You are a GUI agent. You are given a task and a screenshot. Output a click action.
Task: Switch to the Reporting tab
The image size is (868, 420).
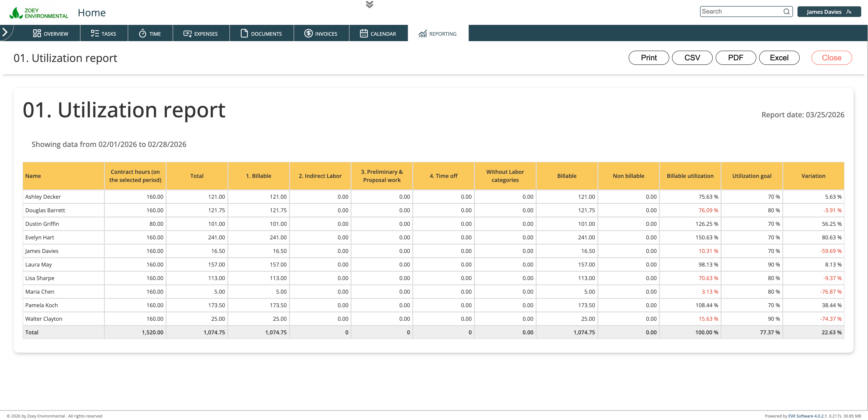pyautogui.click(x=437, y=34)
